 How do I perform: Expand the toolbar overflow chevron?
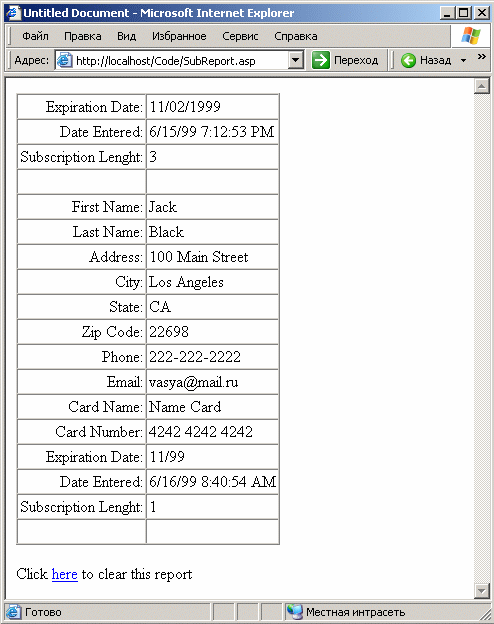tap(482, 56)
